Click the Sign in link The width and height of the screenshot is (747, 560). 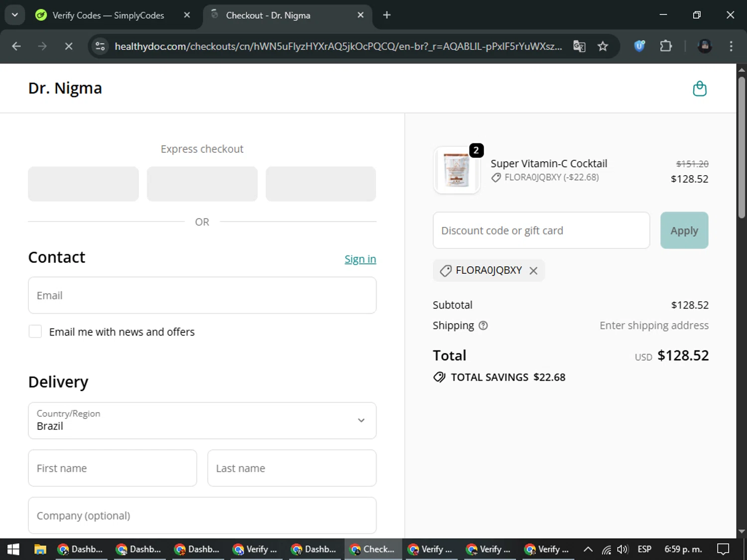[x=360, y=259]
